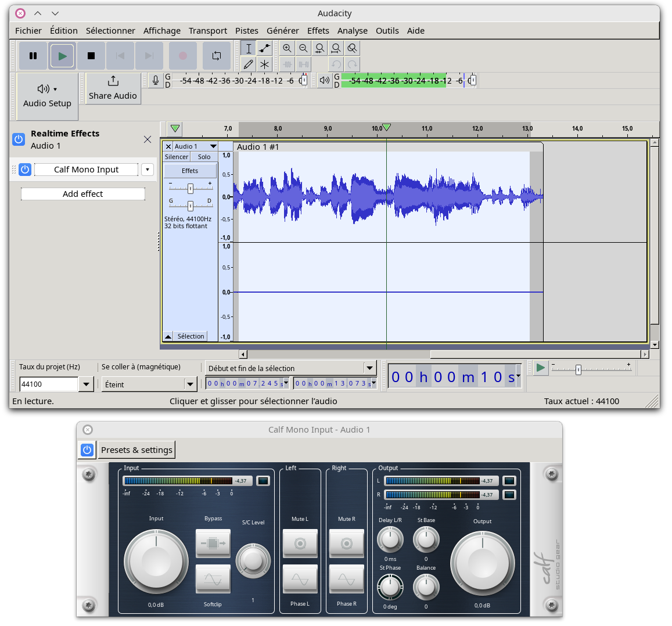This screenshot has height=626, width=672.
Task: Pause playback with the Pause button
Action: pos(33,56)
